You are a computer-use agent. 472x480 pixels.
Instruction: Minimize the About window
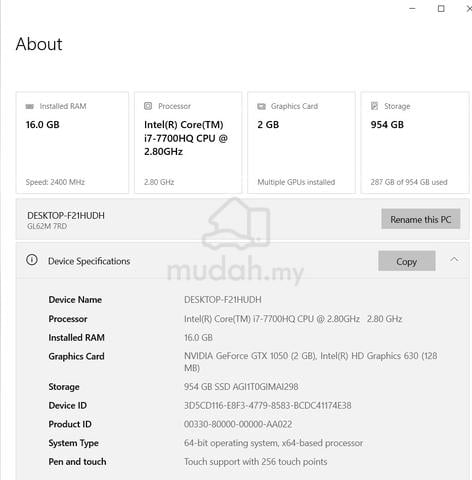click(x=412, y=9)
